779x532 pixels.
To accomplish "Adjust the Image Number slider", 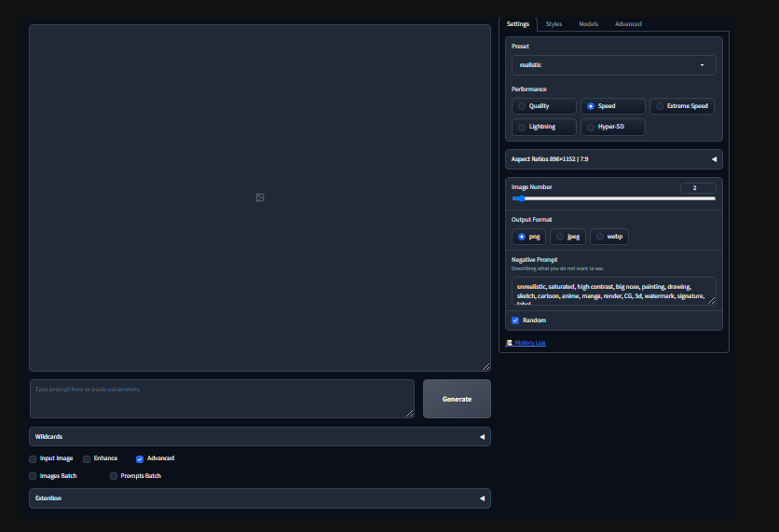I will [x=613, y=198].
